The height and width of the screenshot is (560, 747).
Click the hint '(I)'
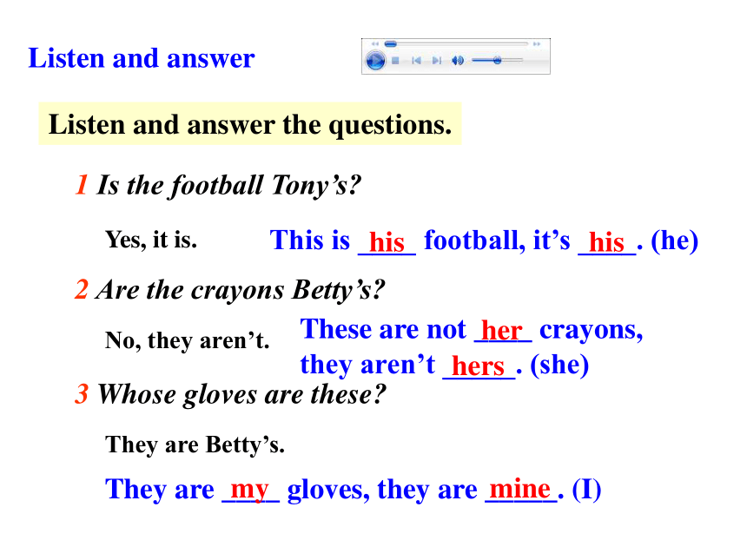586,490
